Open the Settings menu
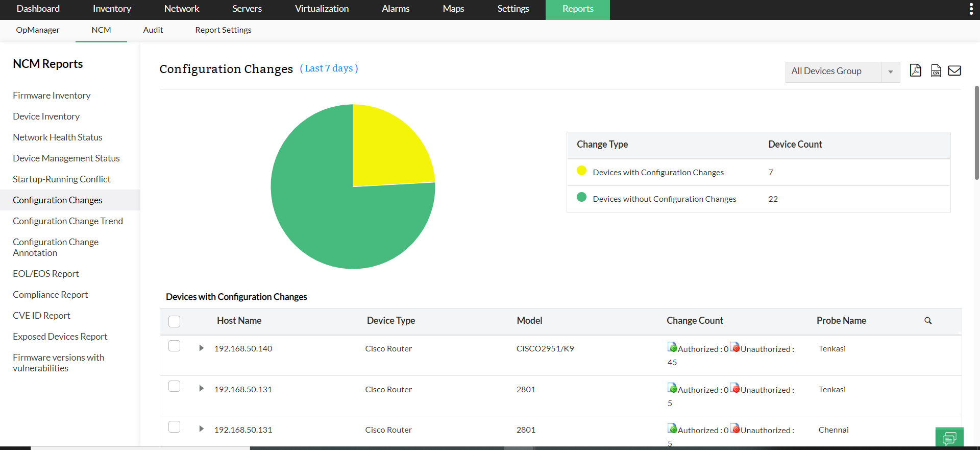Viewport: 980px width, 450px height. pos(513,9)
